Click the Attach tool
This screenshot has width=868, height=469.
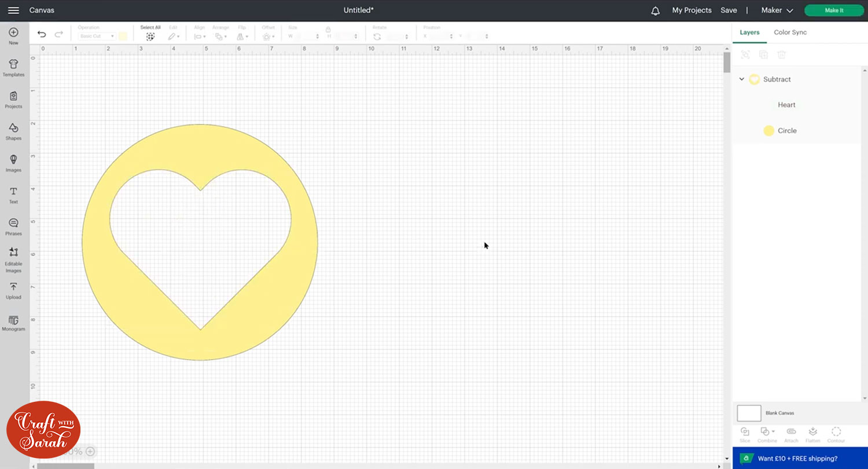click(791, 435)
